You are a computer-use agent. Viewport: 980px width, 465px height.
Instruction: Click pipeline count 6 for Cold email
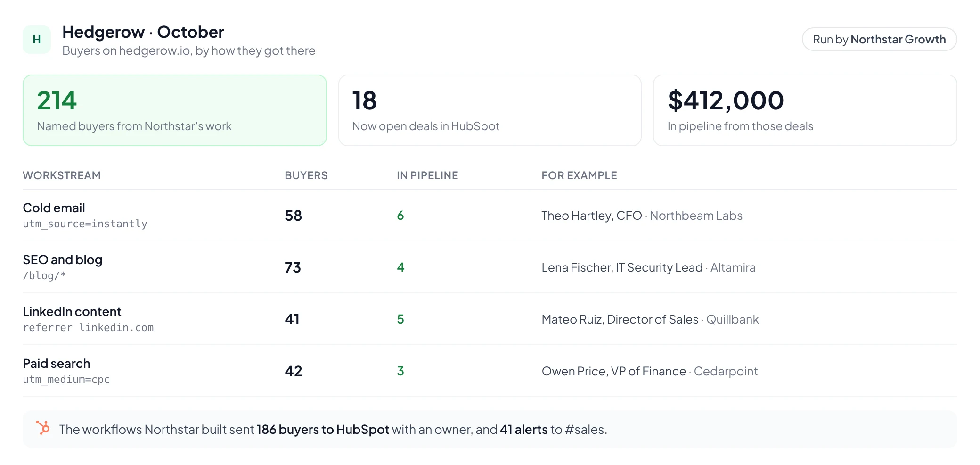click(400, 216)
